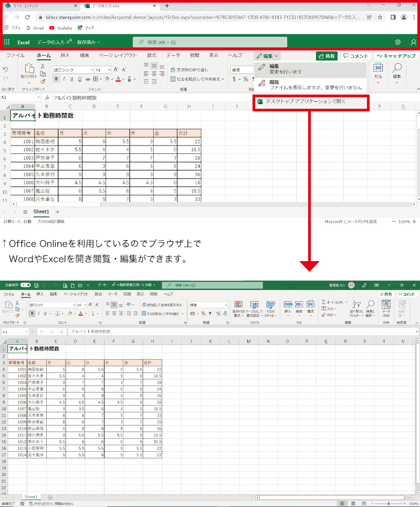Image resolution: width=420 pixels, height=507 pixels.
Task: Open ページ レイアウト tab in Excel Online
Action: [118, 56]
